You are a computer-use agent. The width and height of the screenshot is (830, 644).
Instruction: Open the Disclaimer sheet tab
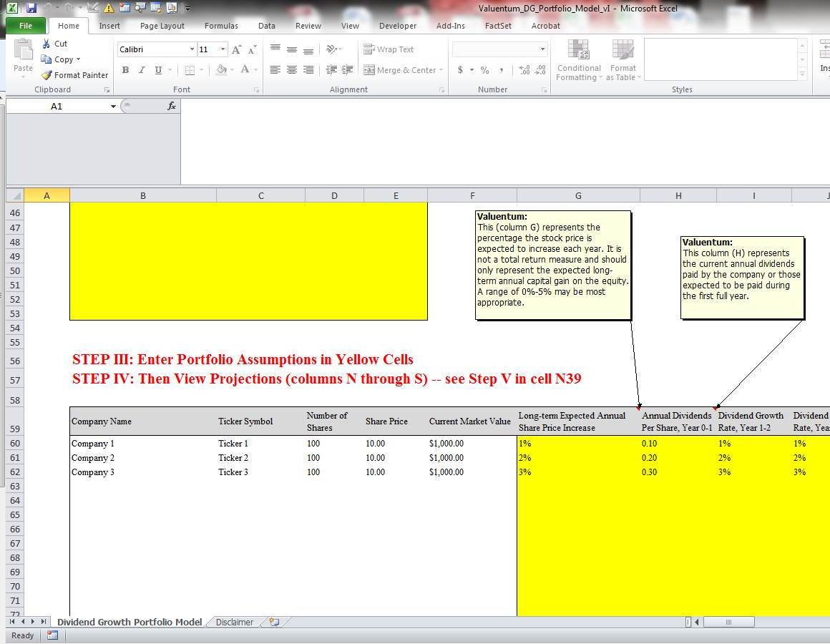[234, 622]
